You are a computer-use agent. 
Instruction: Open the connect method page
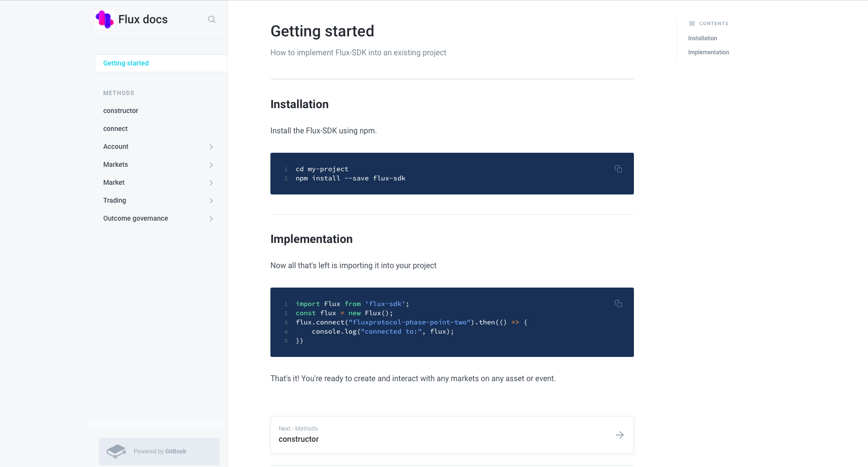click(115, 129)
